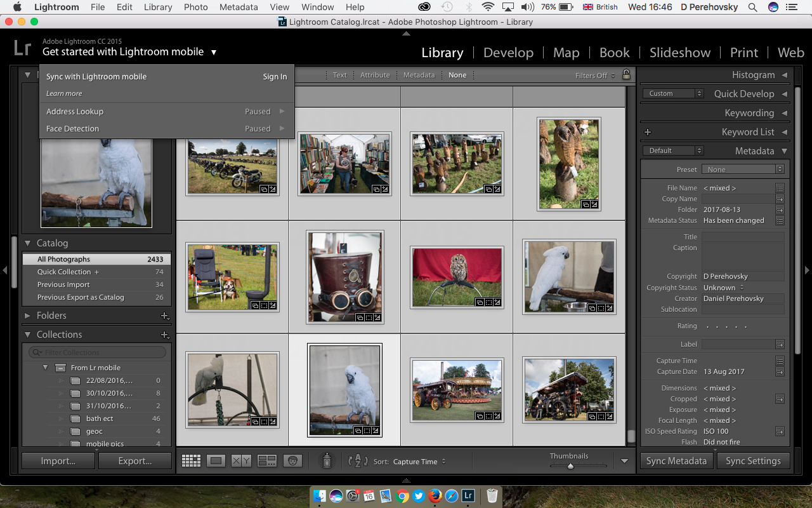Toggle the filter lock icon

(x=626, y=74)
